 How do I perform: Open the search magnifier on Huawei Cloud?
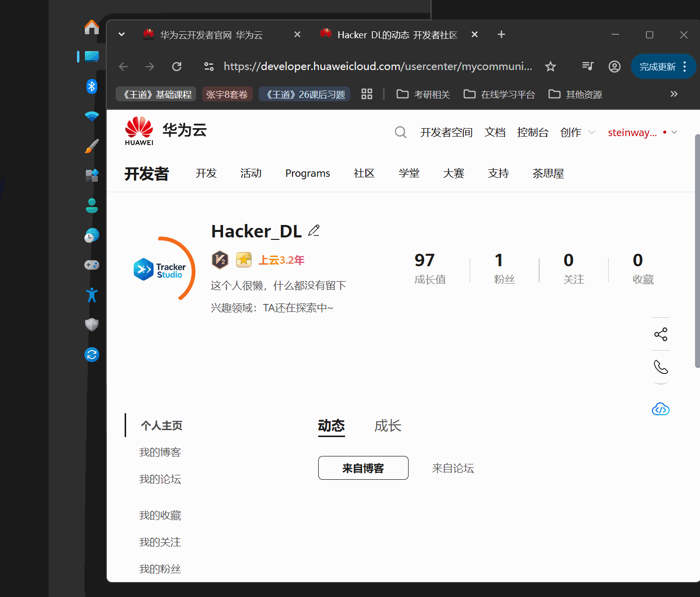(x=401, y=132)
